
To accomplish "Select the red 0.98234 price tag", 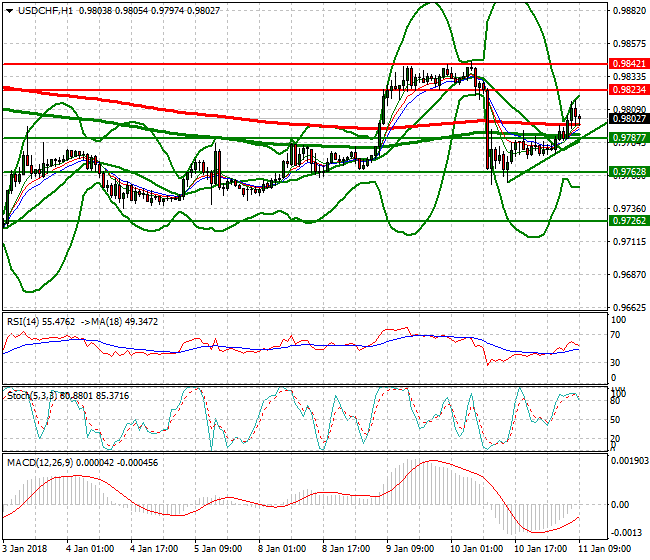I will click(628, 89).
